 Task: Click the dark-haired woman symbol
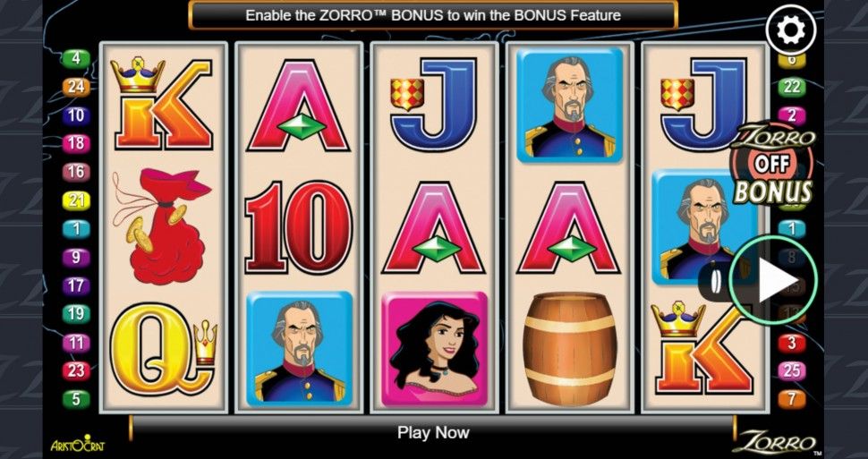[x=435, y=349]
